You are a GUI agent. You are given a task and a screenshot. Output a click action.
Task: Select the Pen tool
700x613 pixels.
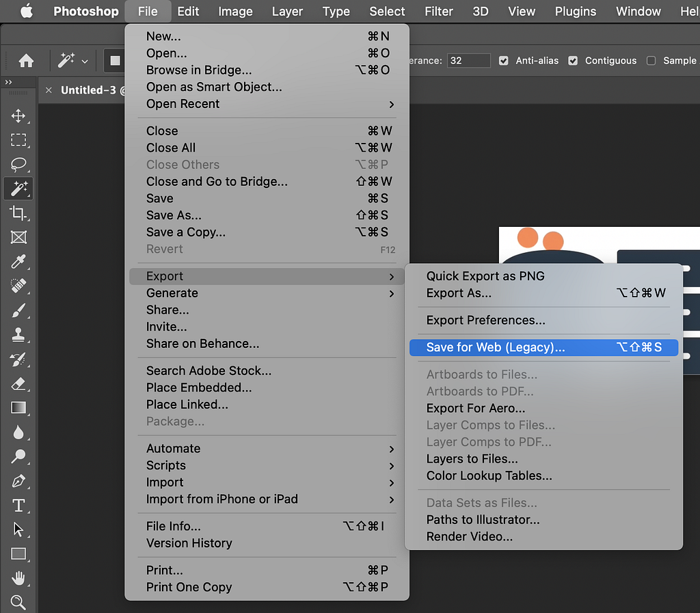coord(18,481)
